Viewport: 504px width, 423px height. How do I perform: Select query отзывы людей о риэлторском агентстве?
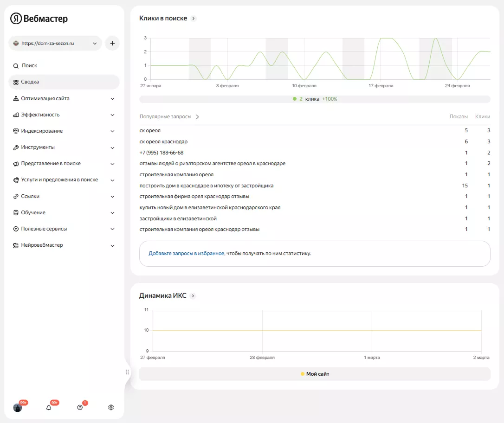pyautogui.click(x=213, y=163)
